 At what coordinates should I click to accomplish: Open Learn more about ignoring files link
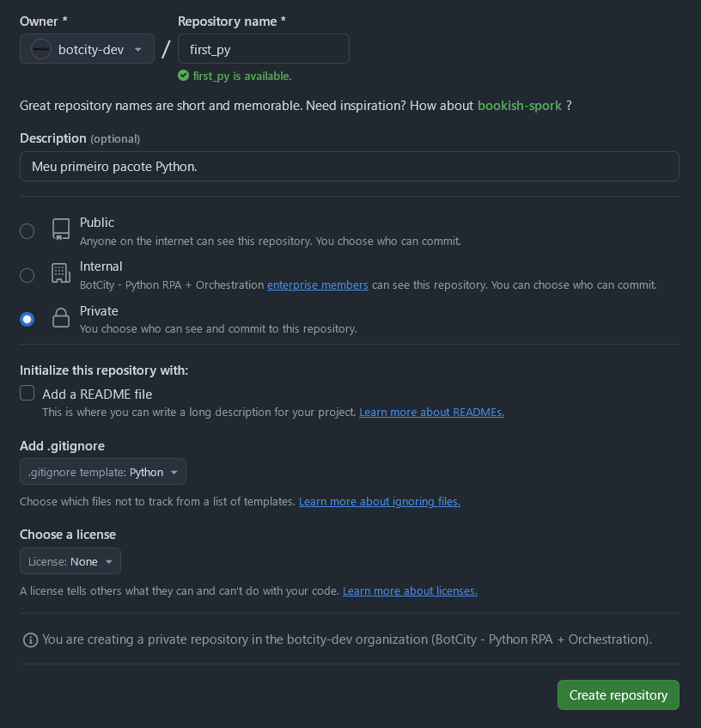click(x=379, y=502)
